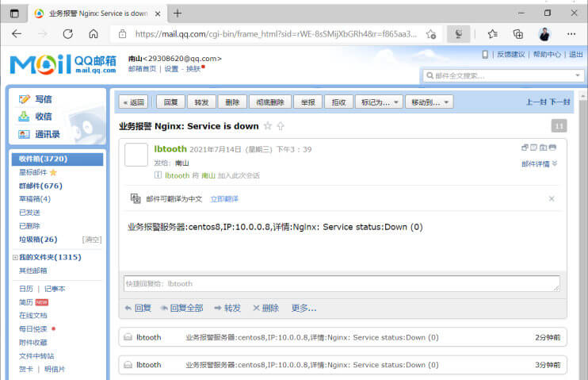Click the [清空] empty spam link
This screenshot has height=380, width=588.
pos(92,240)
